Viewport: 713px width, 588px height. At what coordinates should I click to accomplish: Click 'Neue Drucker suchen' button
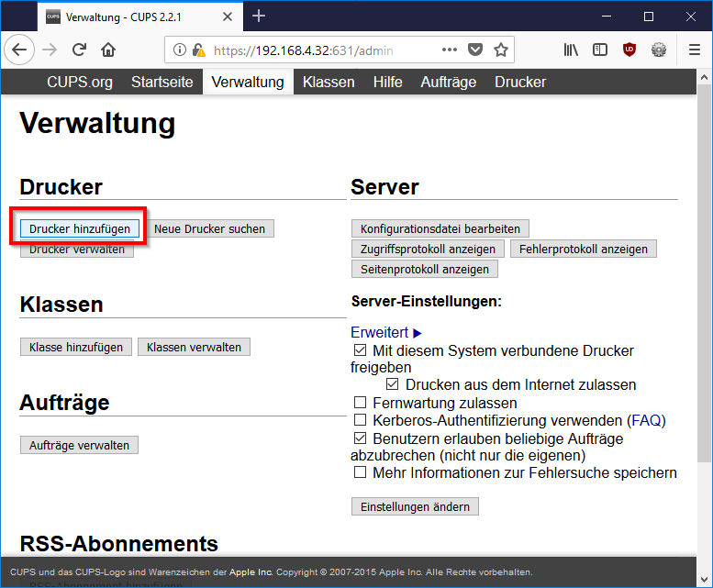[x=209, y=228]
